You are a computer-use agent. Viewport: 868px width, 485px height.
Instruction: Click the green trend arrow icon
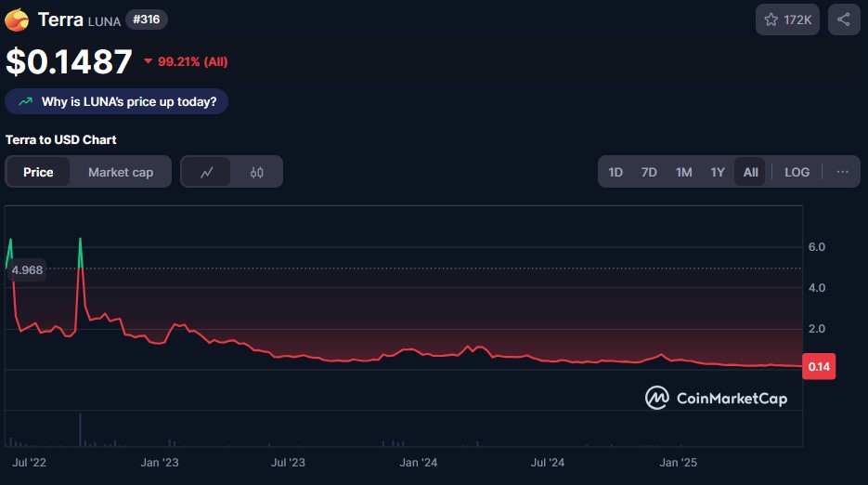click(x=25, y=101)
